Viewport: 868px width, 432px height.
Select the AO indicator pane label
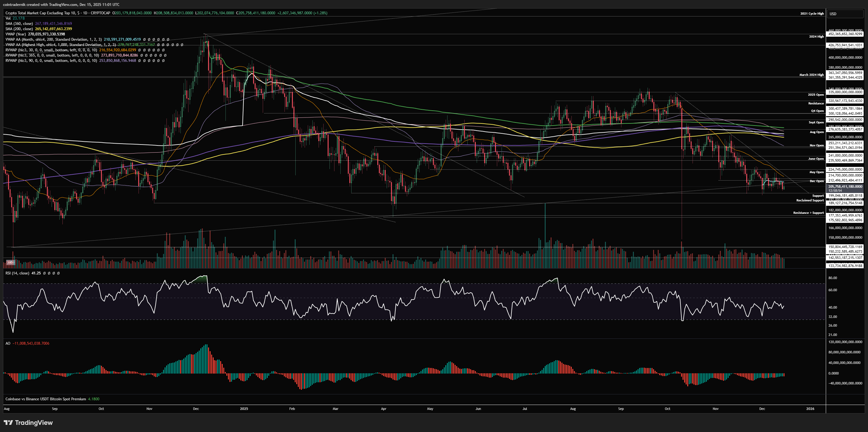(x=8, y=343)
